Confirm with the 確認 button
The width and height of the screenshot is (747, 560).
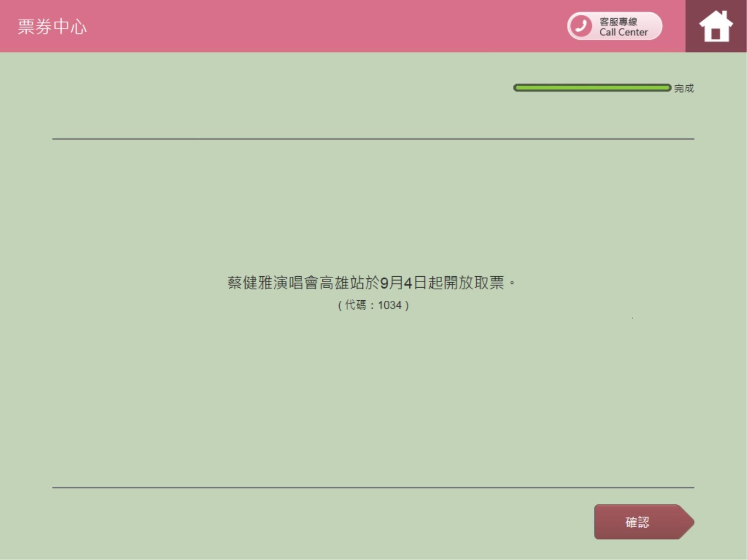(x=644, y=522)
